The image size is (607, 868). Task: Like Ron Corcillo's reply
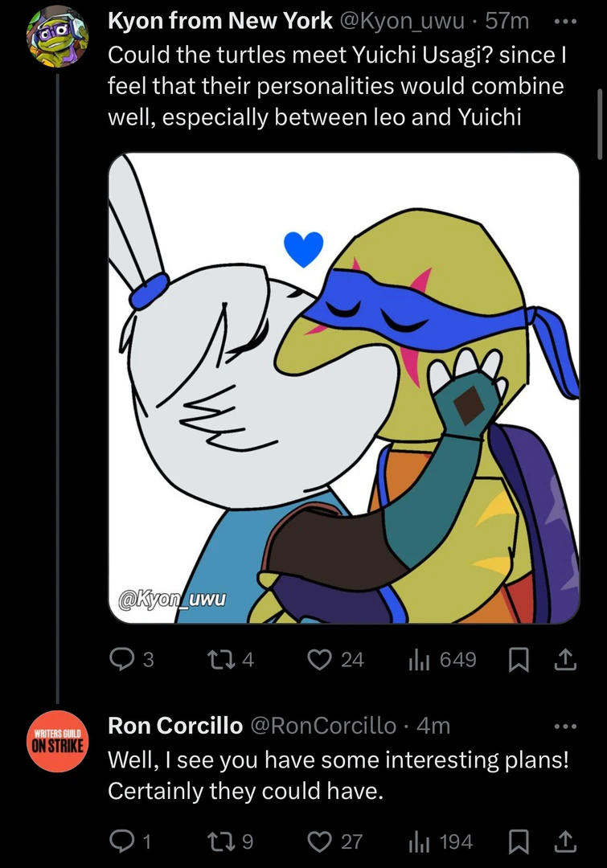click(x=320, y=841)
